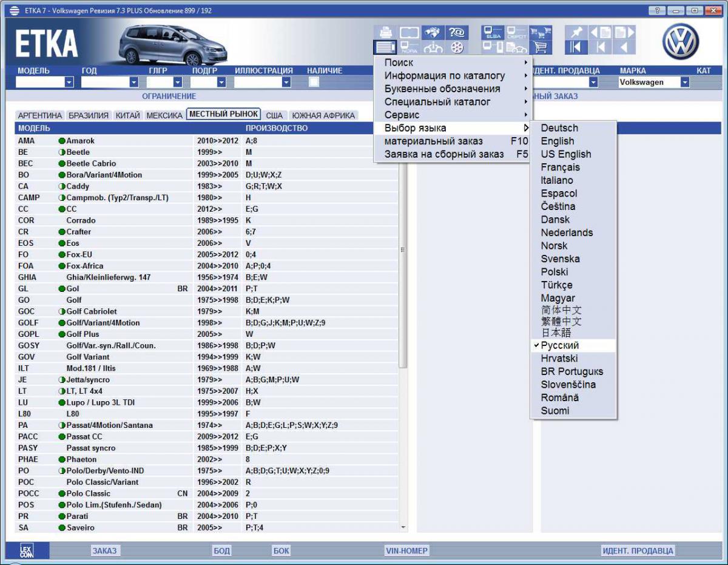Viewport: 728px width, 565px height.
Task: Click the plain left arrow icon
Action: click(x=624, y=47)
